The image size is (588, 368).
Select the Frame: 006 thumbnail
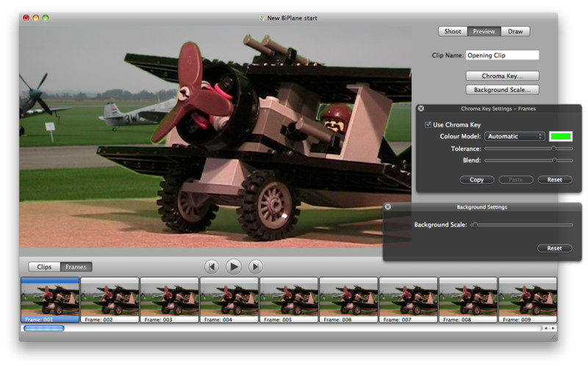(x=348, y=300)
